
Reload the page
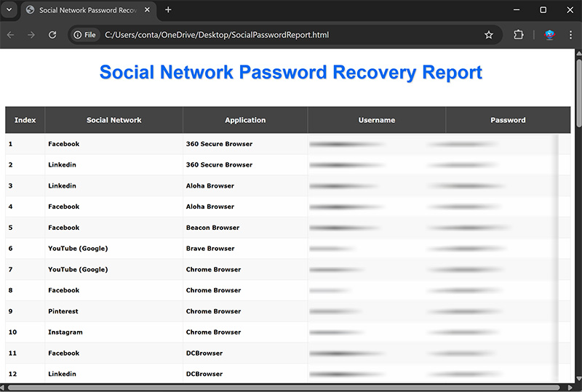click(x=52, y=35)
